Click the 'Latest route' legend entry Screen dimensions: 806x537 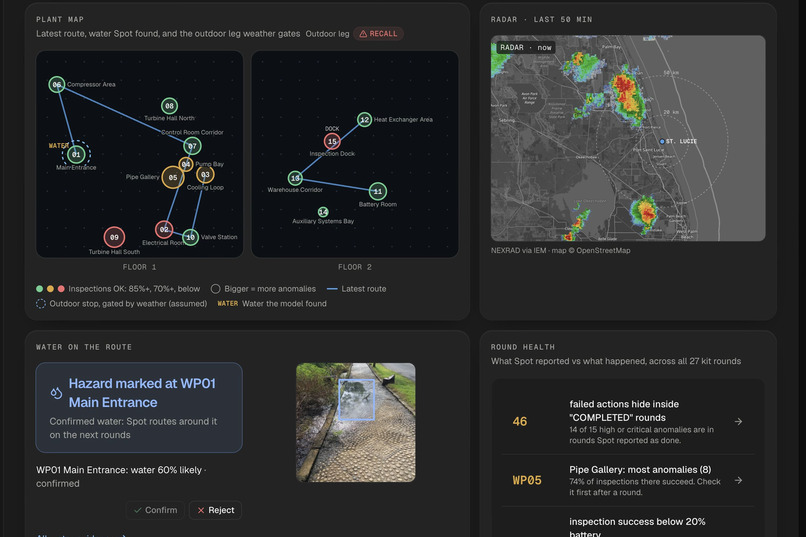coord(357,289)
